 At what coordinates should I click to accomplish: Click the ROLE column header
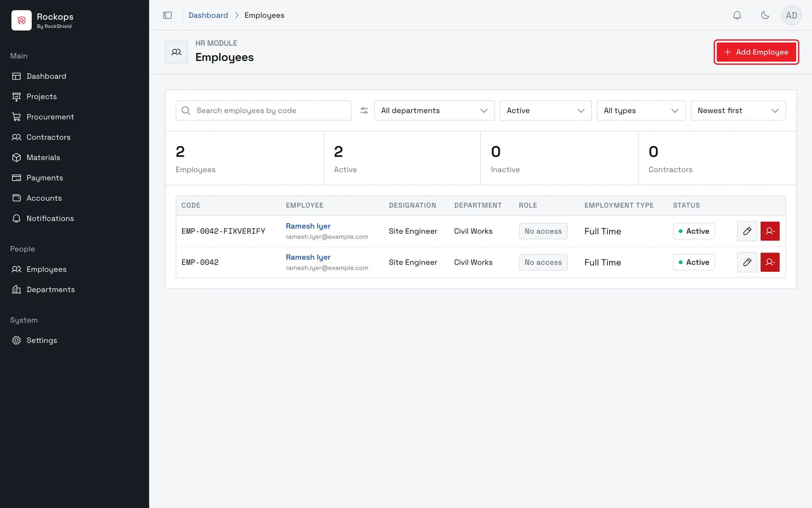(x=528, y=205)
